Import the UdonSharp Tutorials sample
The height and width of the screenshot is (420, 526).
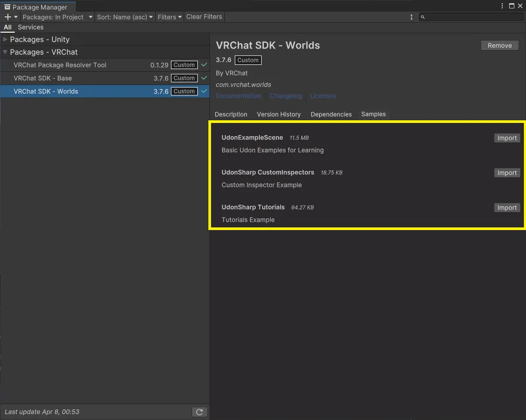tap(507, 208)
